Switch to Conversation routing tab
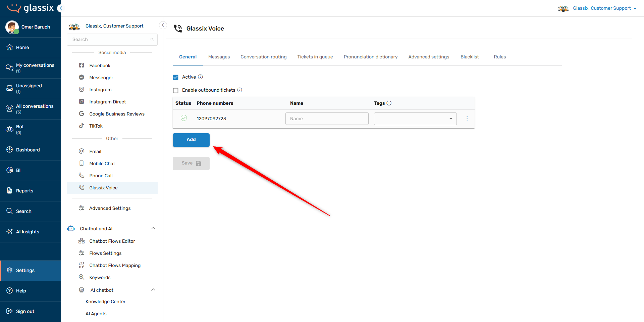This screenshot has width=644, height=322. coord(264,57)
